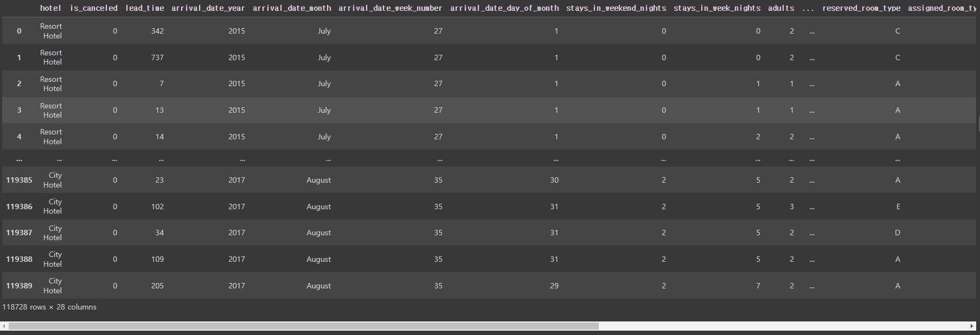Click arrival year 2017 in row 119386
The height and width of the screenshot is (335, 980).
click(236, 207)
